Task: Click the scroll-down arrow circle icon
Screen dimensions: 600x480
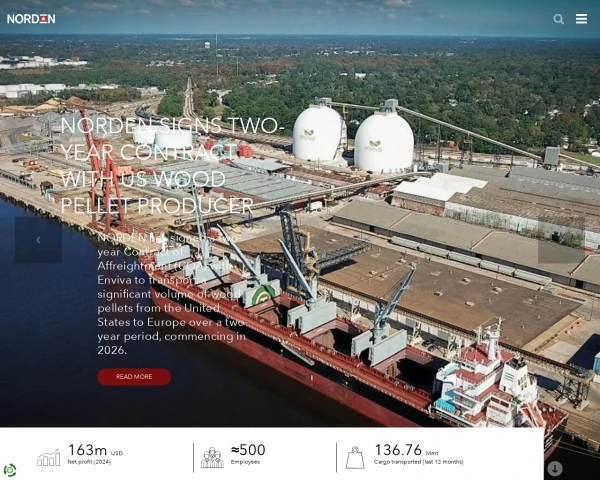Action: [x=554, y=468]
